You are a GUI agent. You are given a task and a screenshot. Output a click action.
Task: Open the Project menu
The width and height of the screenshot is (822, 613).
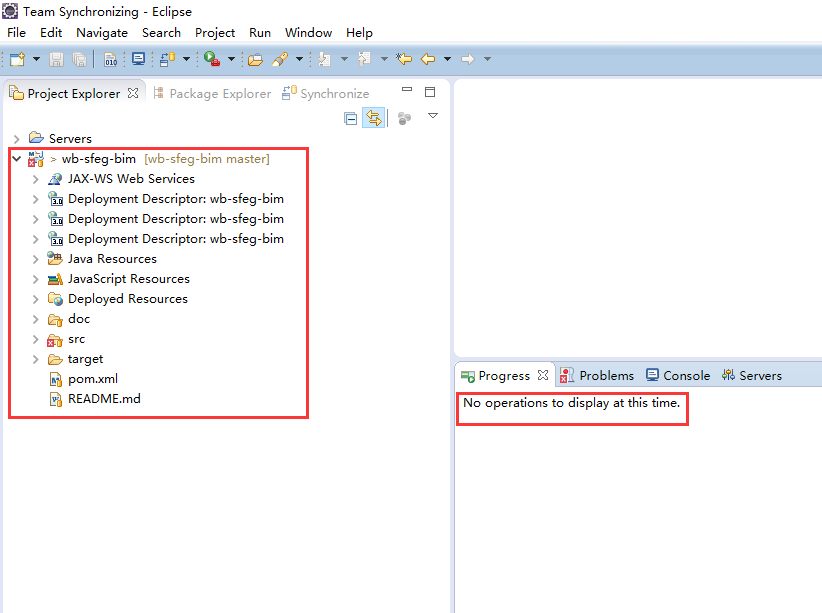(x=215, y=33)
